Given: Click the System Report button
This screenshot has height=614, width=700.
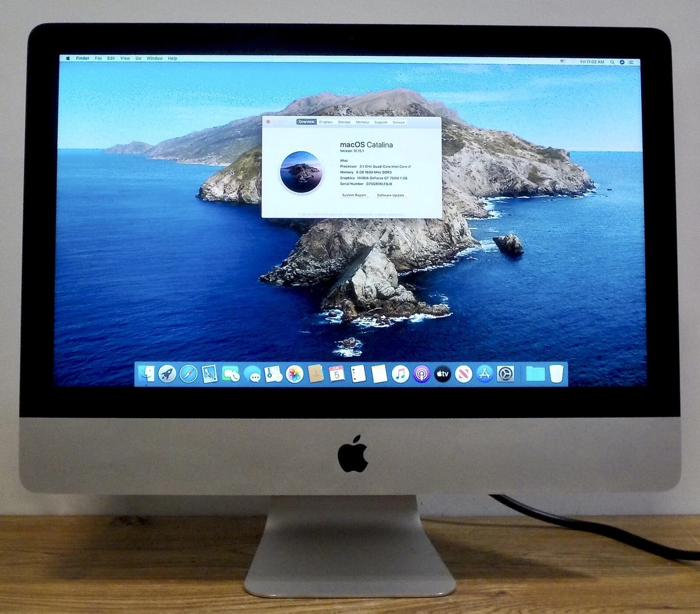Looking at the screenshot, I should tap(355, 195).
